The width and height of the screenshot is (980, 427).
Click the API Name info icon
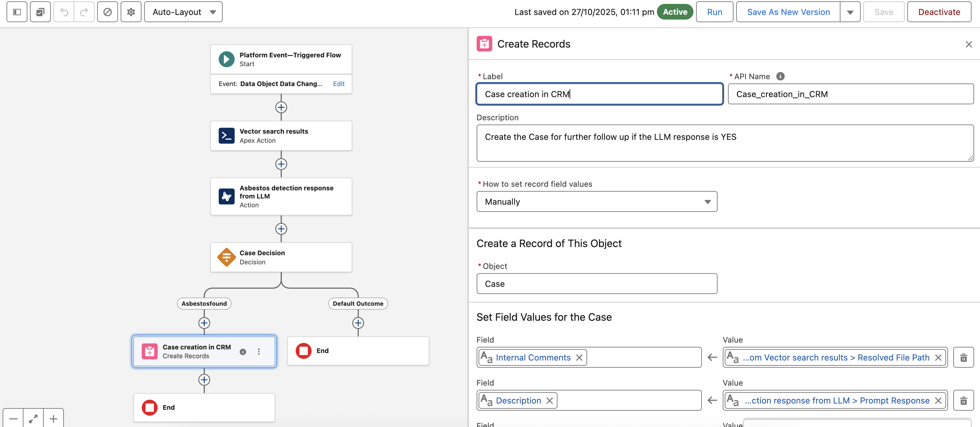click(x=780, y=76)
